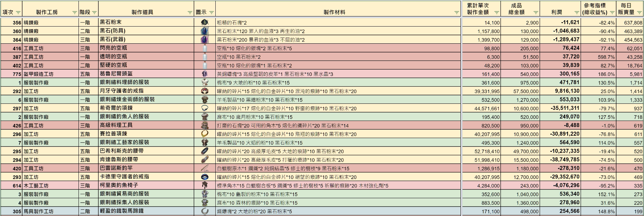Select the 月牙守護者的戒指 profit cell 9,816,130

click(x=560, y=91)
